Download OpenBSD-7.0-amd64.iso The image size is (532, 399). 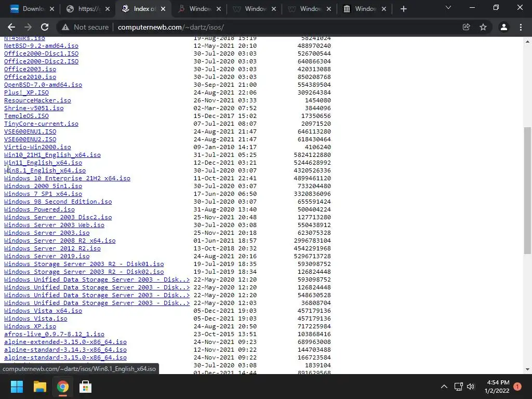pos(43,85)
